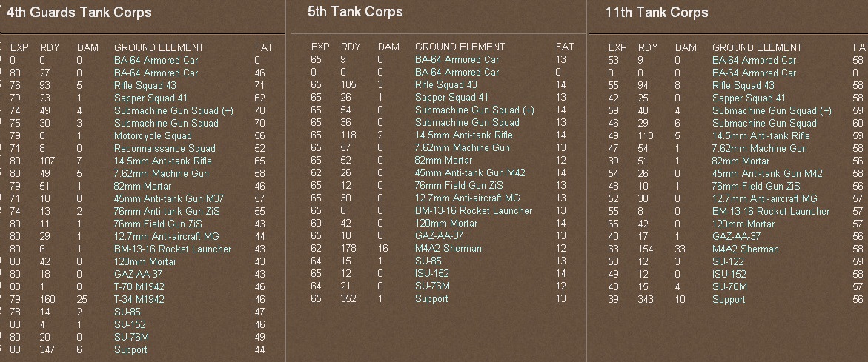Click the 4th Guards Tank Corps title
Image resolution: width=868 pixels, height=362 pixels.
click(x=79, y=13)
